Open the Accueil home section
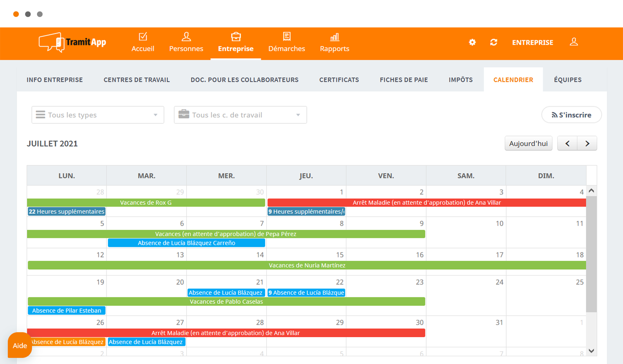The image size is (623, 364). point(143,42)
